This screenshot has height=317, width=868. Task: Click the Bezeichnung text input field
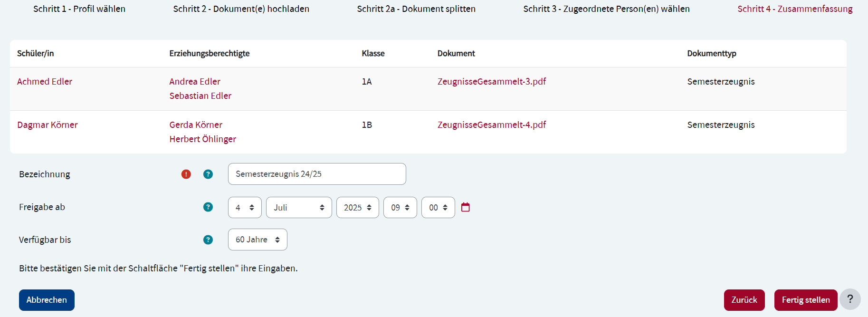317,174
